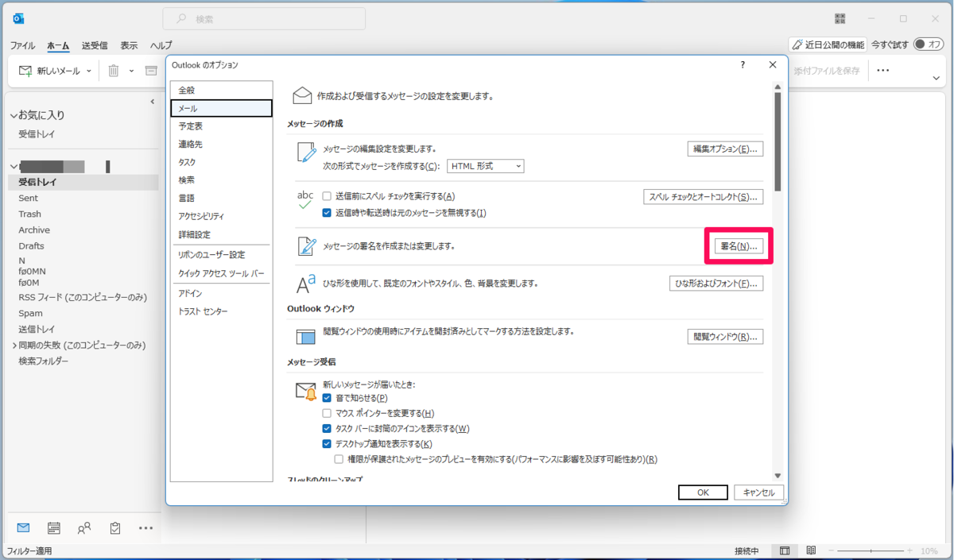Expand the ribbon with chevron at right

point(937,78)
